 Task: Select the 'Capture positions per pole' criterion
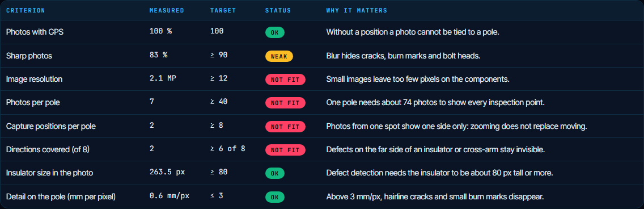point(51,126)
